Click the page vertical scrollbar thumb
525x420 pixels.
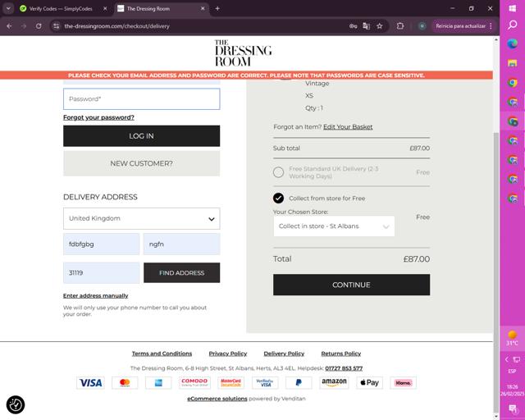click(495, 273)
